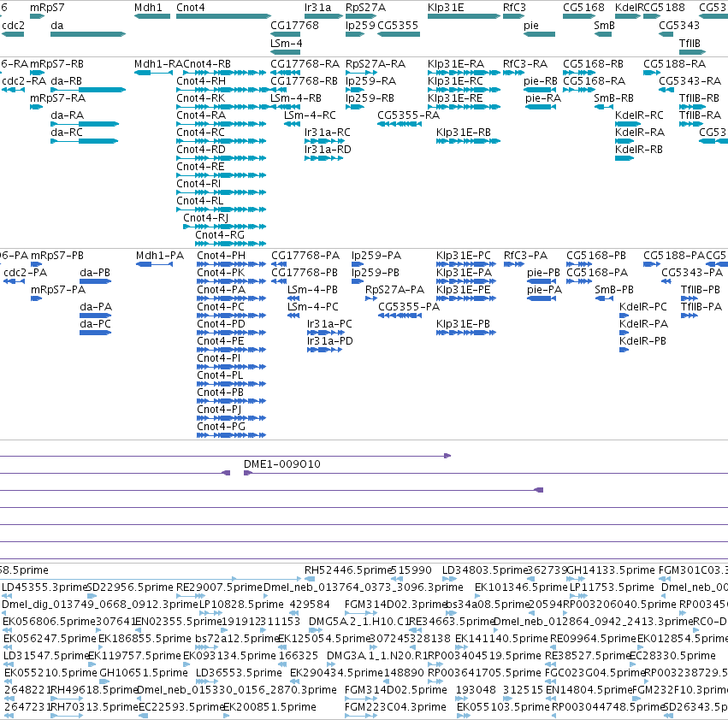This screenshot has width=728, height=720.
Task: Select transcript KdelR-RB
Action: (639, 150)
